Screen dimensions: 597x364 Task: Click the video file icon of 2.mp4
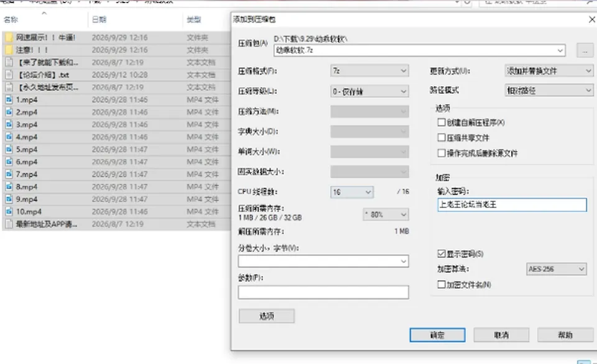9,112
